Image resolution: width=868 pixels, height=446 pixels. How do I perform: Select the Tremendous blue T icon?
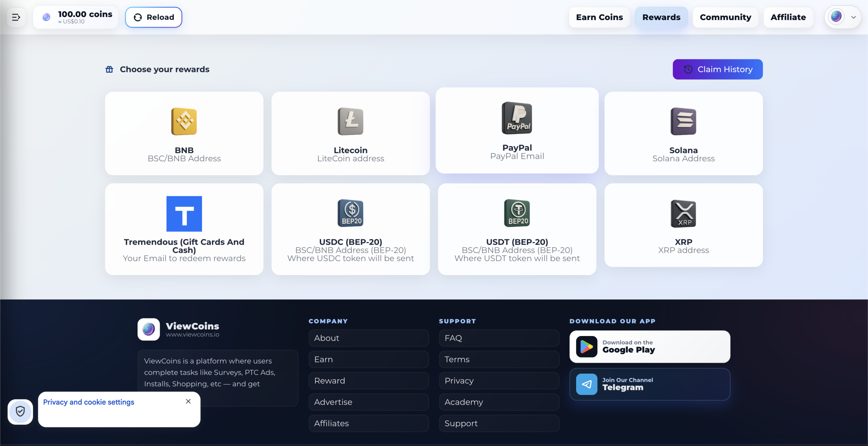tap(184, 214)
